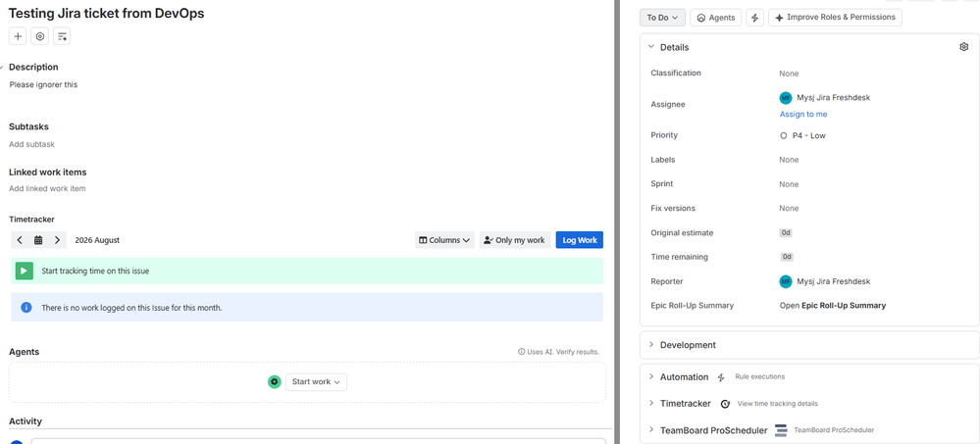This screenshot has width=980, height=444.
Task: Click Start tracking time on this issue
Action: coord(95,271)
